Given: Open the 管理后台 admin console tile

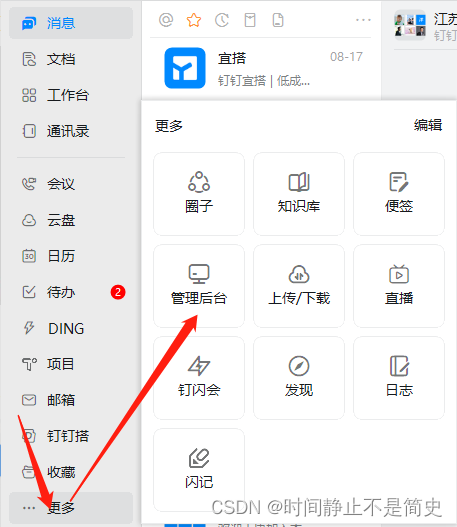Looking at the screenshot, I should coord(199,286).
